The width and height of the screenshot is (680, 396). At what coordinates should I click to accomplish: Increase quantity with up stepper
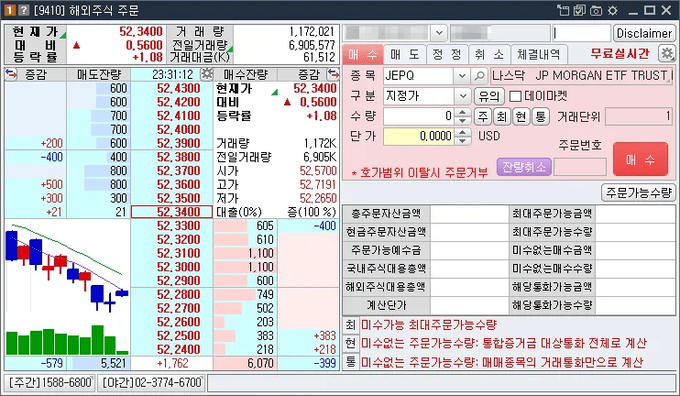(463, 112)
